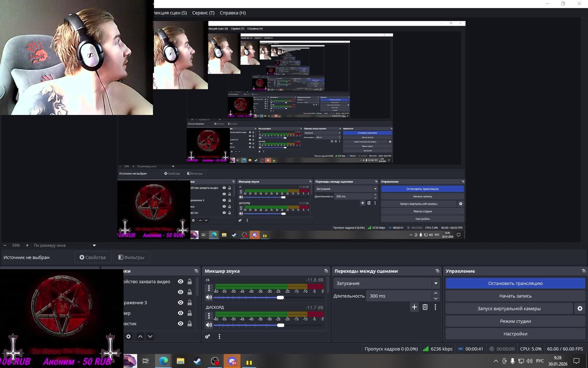Click Начать запись to start recording
The width and height of the screenshot is (588, 368).
(x=515, y=296)
